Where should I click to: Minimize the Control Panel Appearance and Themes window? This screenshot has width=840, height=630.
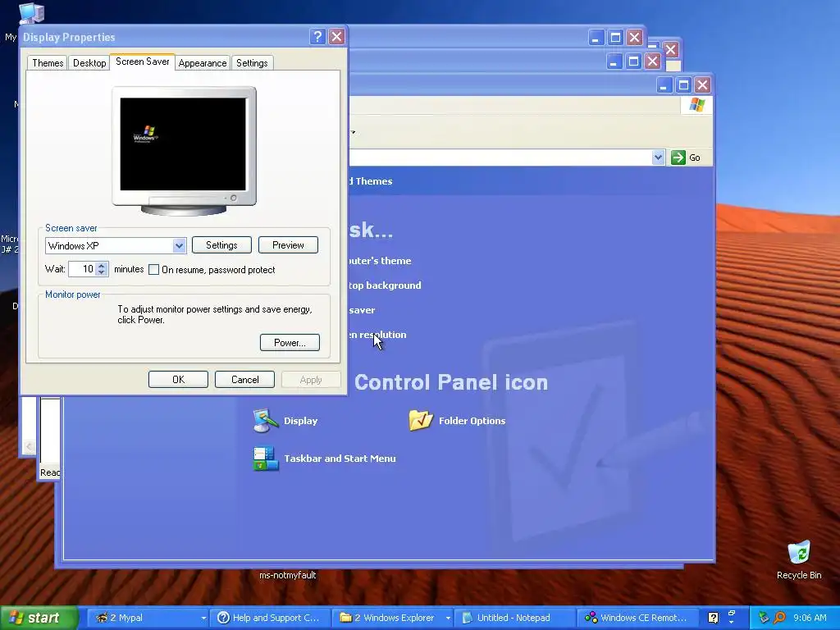[x=664, y=84]
